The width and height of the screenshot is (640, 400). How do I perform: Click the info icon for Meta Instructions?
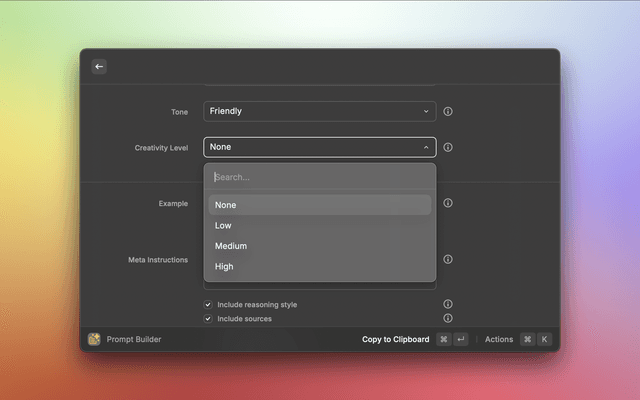448,259
